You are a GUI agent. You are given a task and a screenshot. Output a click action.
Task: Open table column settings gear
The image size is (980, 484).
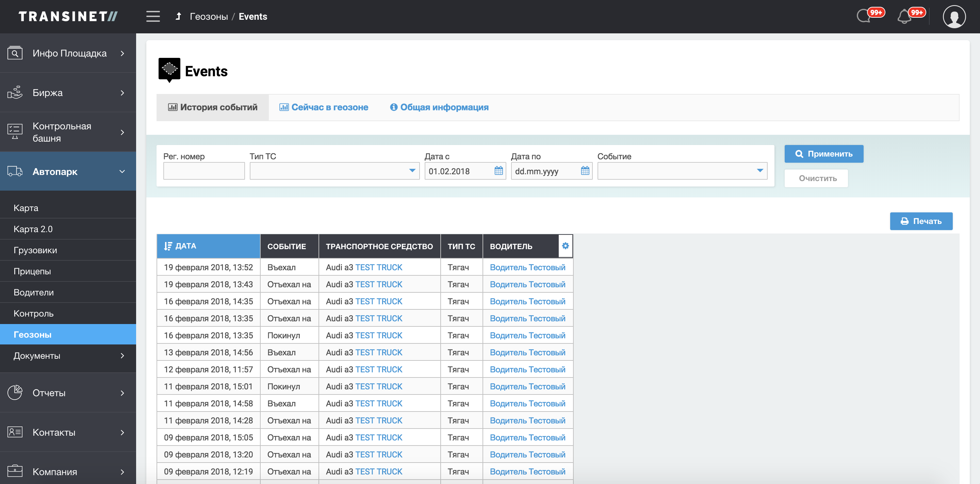coord(565,246)
